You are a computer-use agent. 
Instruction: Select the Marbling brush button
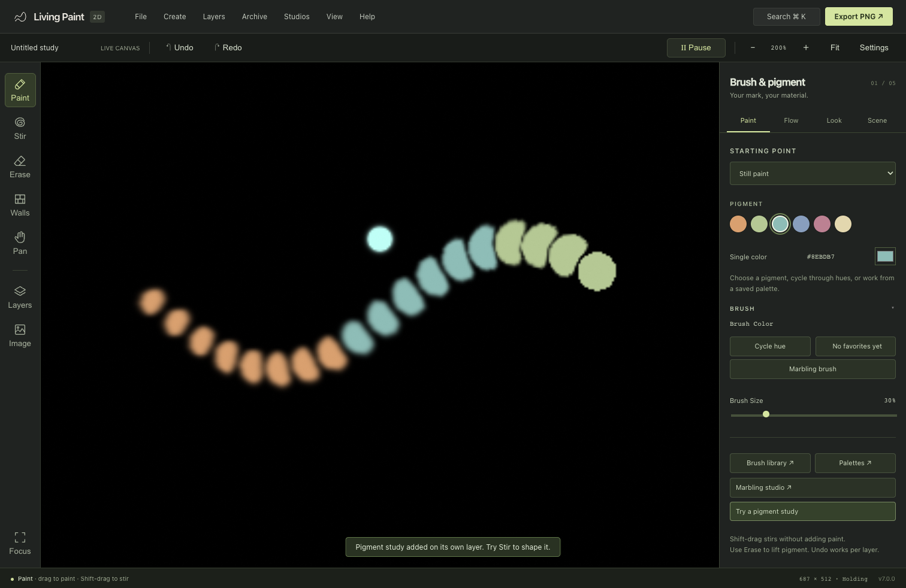coord(813,369)
